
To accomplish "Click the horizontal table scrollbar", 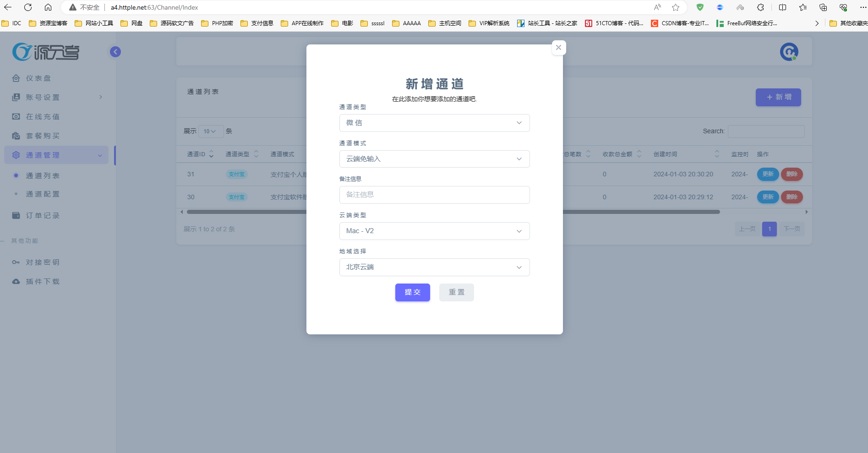I will (x=453, y=212).
